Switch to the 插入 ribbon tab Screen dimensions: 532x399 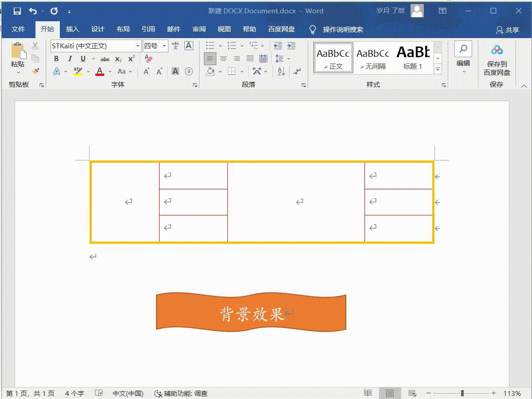(x=72, y=29)
